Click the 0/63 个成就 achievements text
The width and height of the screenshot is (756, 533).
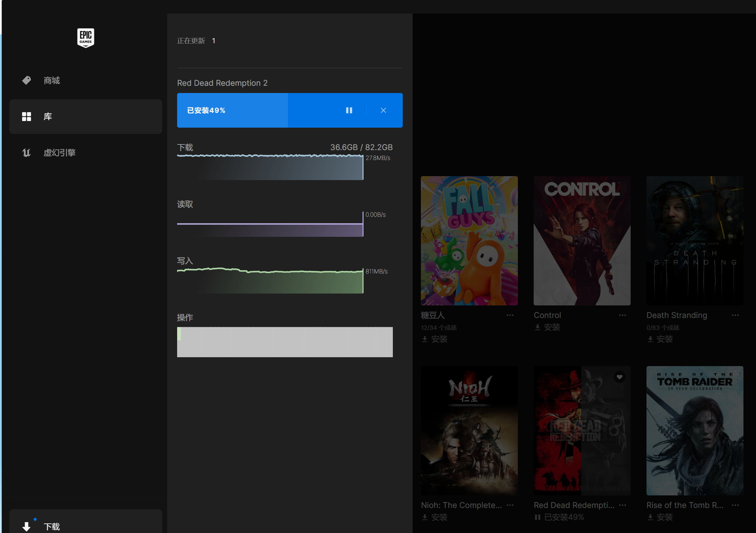tap(663, 328)
